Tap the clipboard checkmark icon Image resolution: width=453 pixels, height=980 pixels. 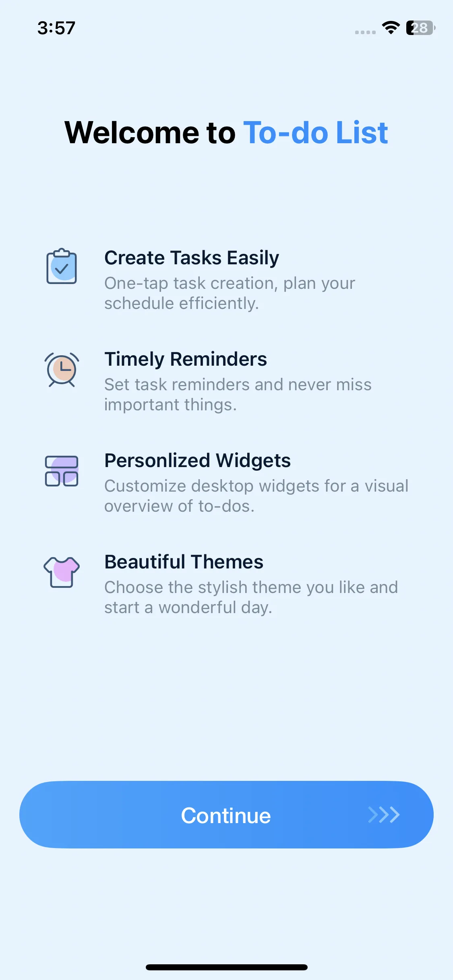coord(61,266)
